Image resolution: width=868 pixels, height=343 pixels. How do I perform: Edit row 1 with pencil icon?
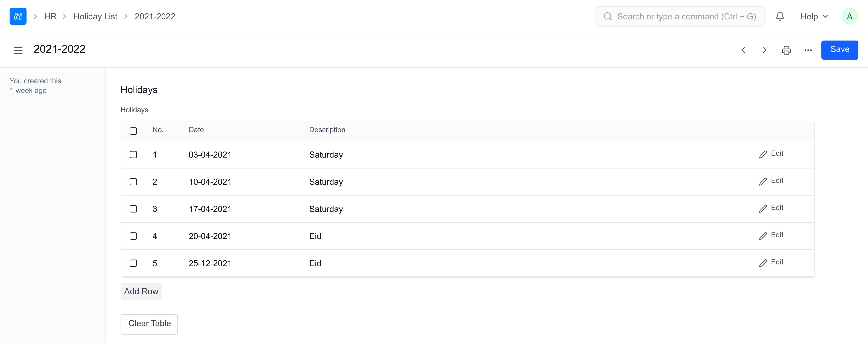point(771,154)
